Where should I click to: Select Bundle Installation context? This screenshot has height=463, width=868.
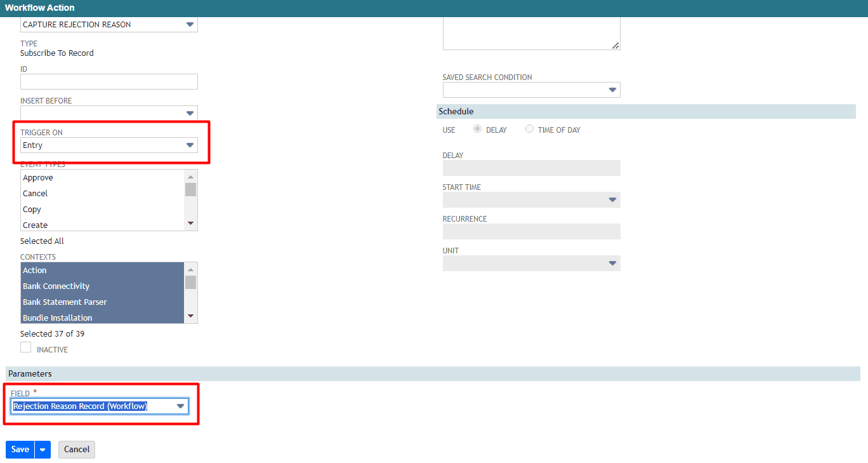click(x=102, y=318)
